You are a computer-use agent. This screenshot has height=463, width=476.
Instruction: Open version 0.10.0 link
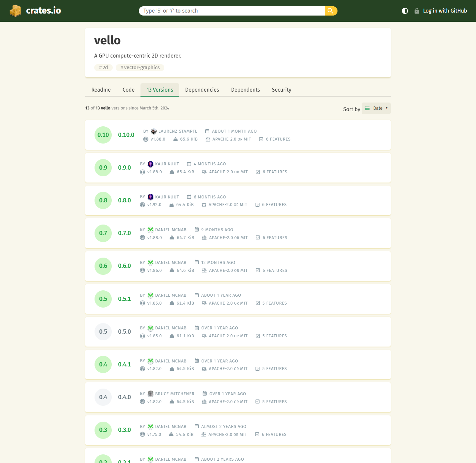[126, 135]
